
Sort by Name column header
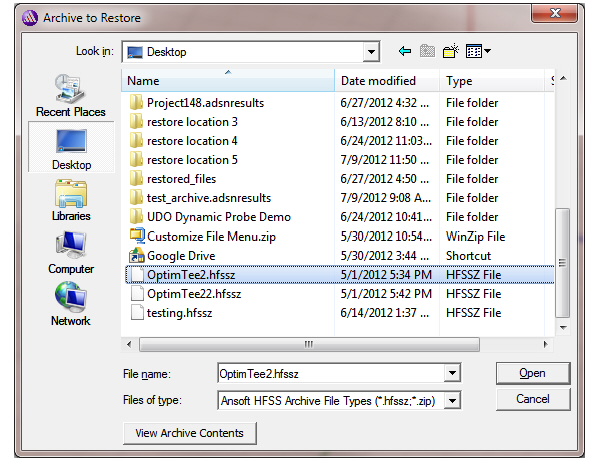228,80
